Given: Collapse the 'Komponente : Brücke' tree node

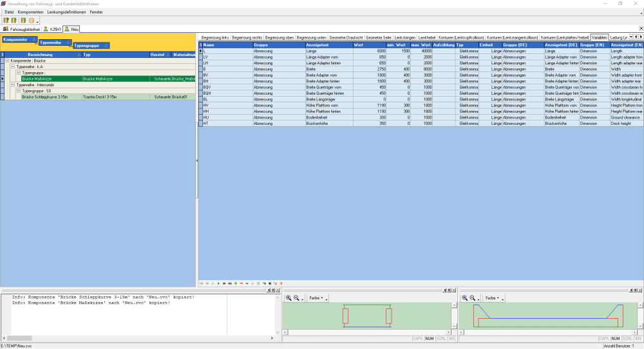Looking at the screenshot, I should tap(7, 61).
